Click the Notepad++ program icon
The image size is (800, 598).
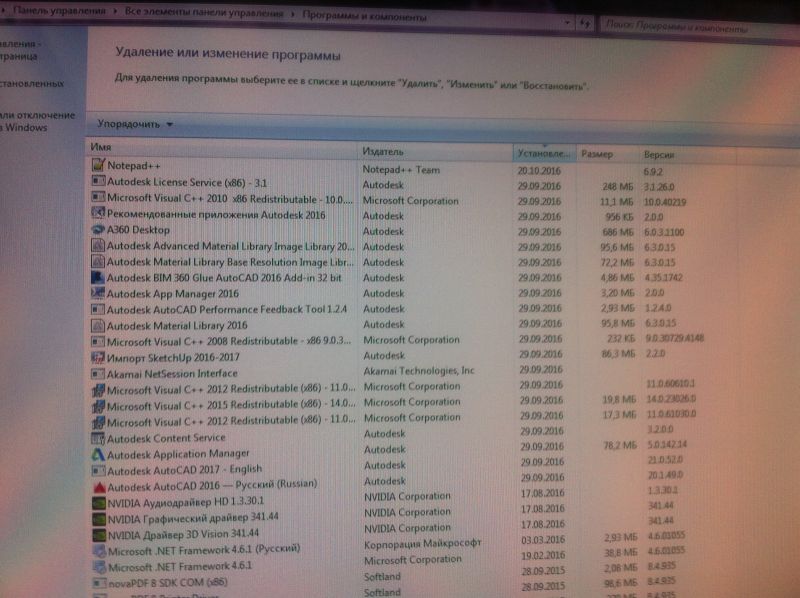pos(98,164)
